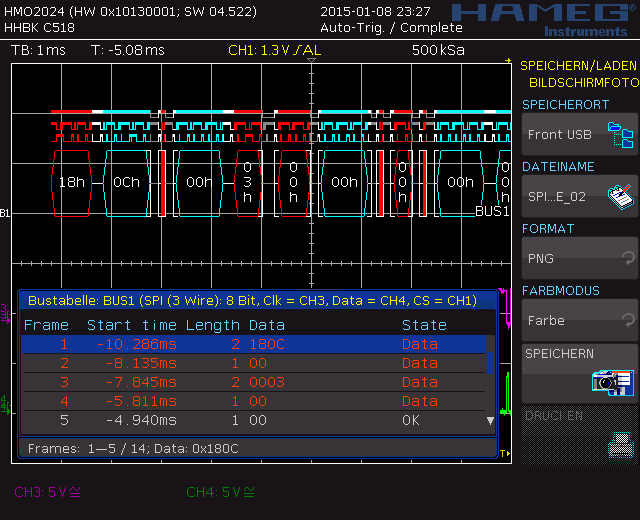Click the CH1: 1.3V trigger level readout
This screenshot has width=640, height=520.
[x=275, y=50]
